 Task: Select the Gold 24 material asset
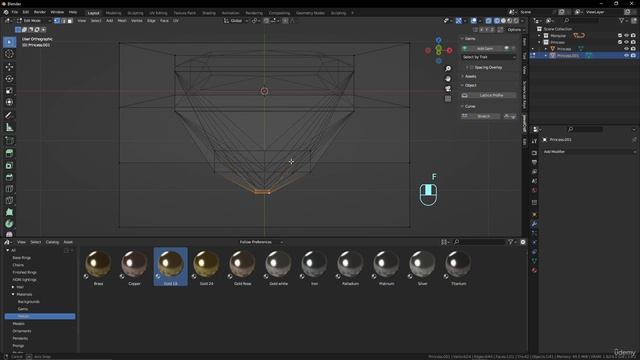coord(207,267)
